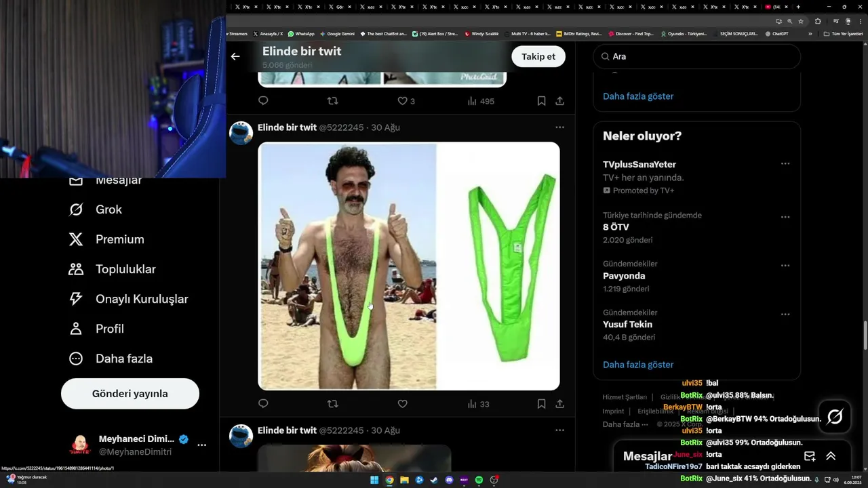The height and width of the screenshot is (488, 868).
Task: Open Onaylı Kuruluşlar in the sidebar
Action: pos(129,299)
